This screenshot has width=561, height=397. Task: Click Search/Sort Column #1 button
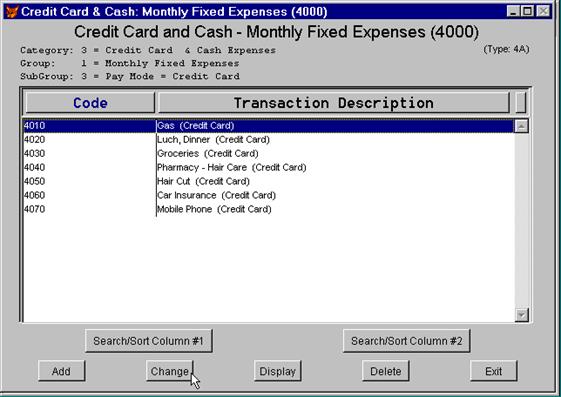click(149, 341)
